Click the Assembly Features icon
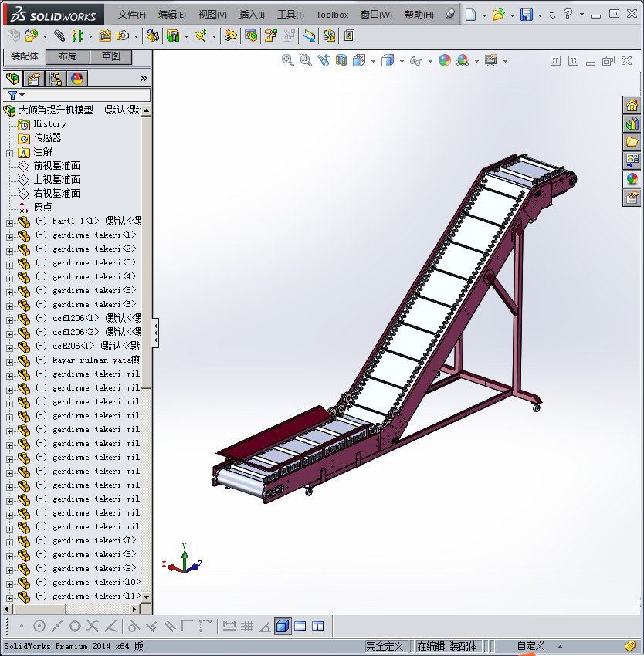 pos(173,36)
